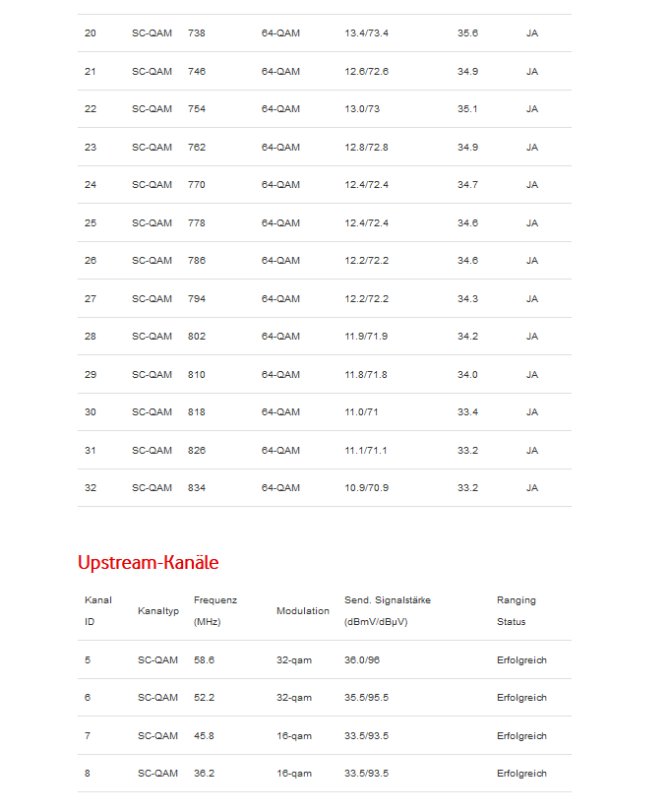Click Erfolgreich status for upstream channel 8

[521, 774]
